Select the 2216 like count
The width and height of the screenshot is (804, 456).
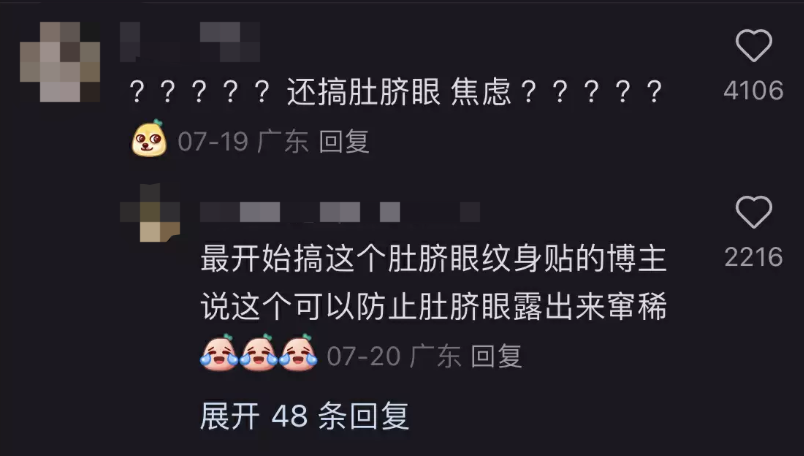(x=753, y=257)
